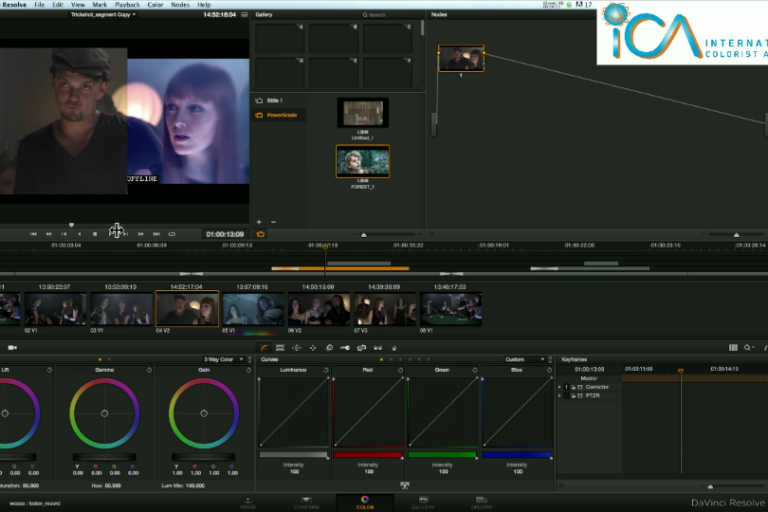
Task: Reset the Lift color wheel
Action: [49, 370]
